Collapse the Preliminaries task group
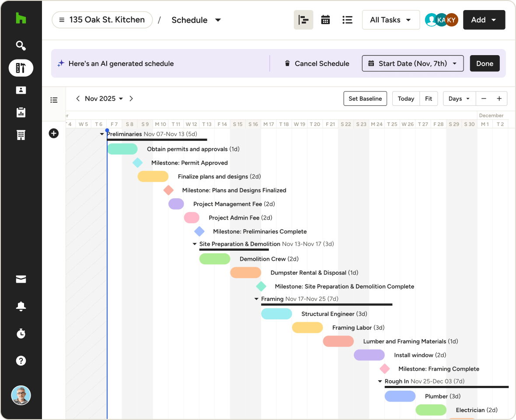The height and width of the screenshot is (420, 516). pos(102,134)
